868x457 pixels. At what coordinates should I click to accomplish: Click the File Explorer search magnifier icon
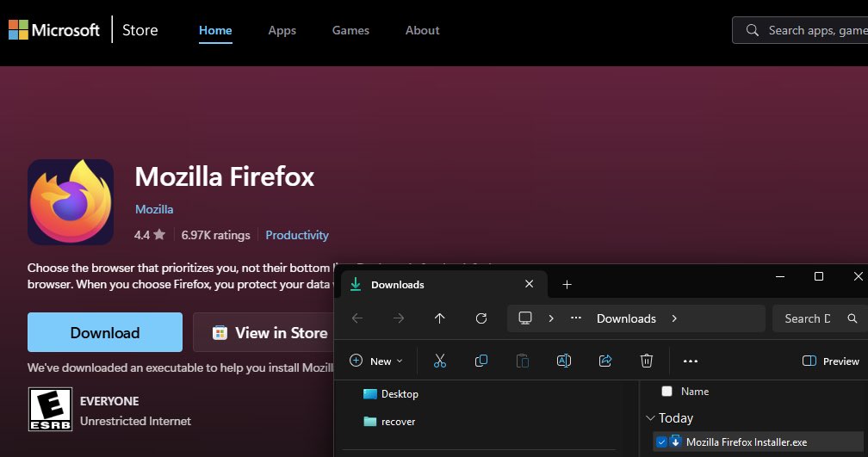point(852,318)
